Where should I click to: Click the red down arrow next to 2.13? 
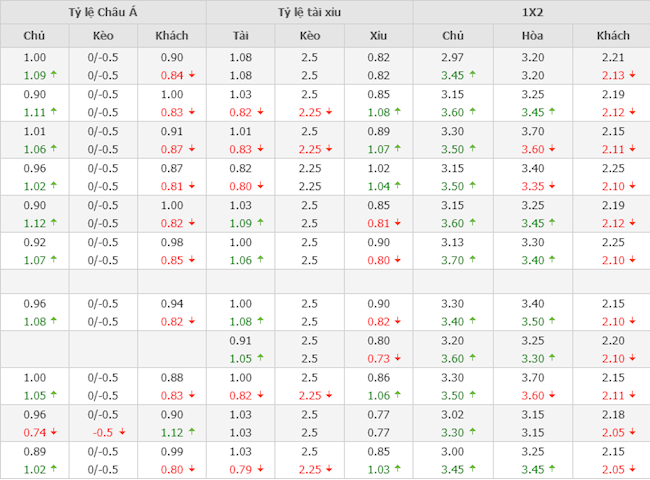(631, 75)
